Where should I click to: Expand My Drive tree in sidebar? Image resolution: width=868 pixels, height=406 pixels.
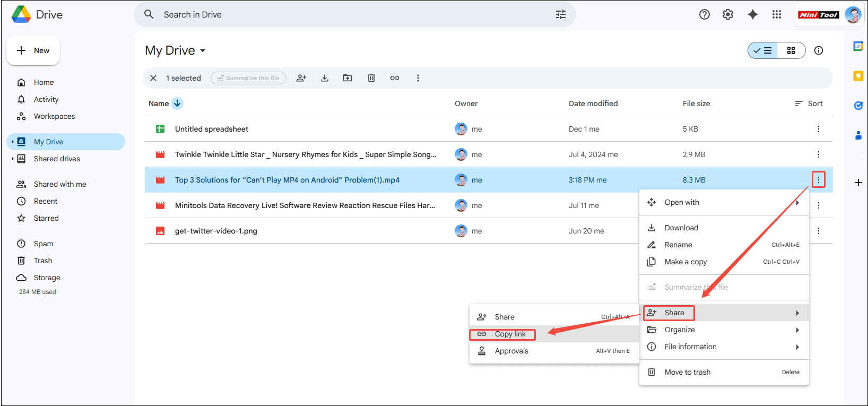point(13,142)
